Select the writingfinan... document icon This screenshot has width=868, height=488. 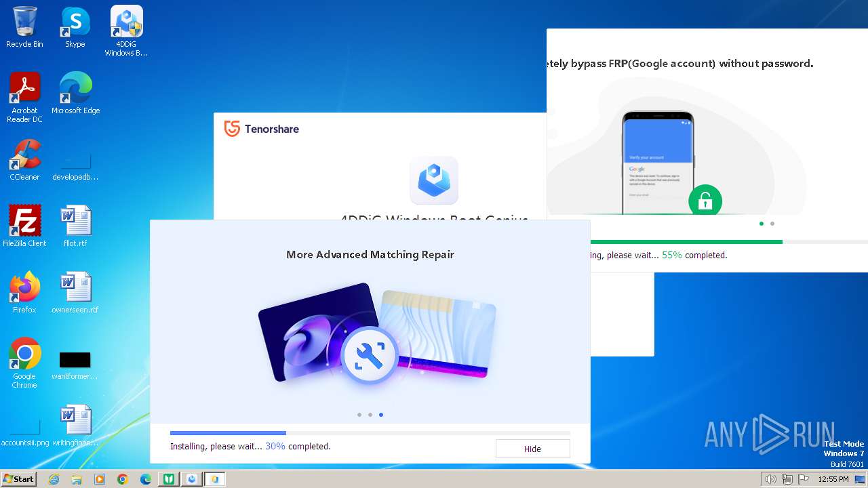75,425
